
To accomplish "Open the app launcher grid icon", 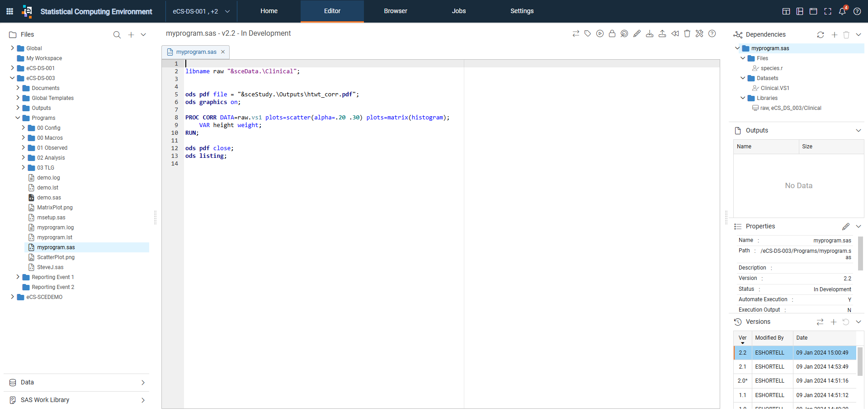I will coord(9,11).
